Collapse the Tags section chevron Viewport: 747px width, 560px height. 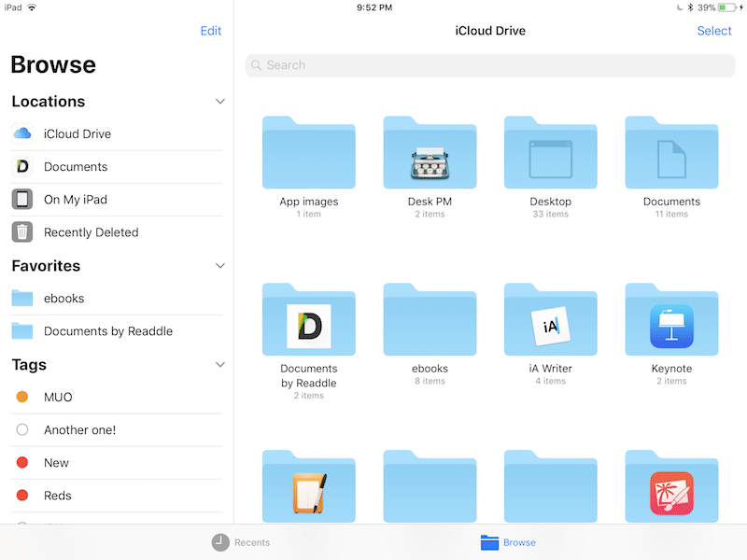point(220,365)
